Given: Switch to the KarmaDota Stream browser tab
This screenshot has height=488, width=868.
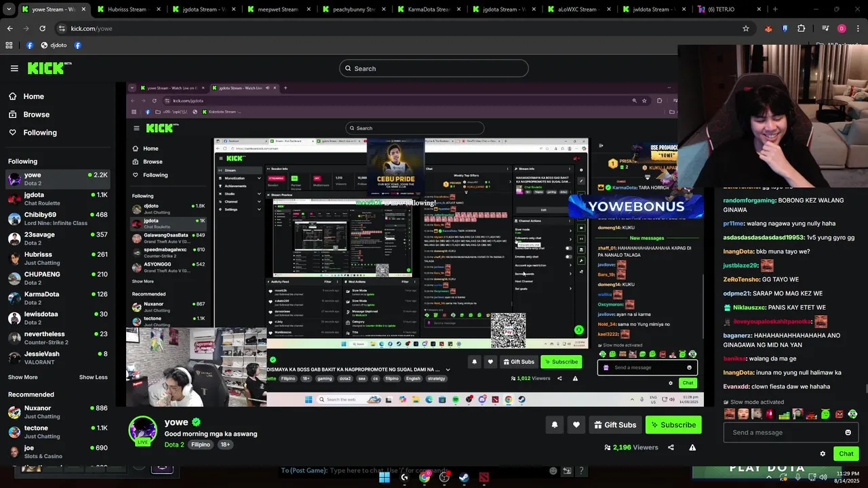Looking at the screenshot, I should click(429, 9).
